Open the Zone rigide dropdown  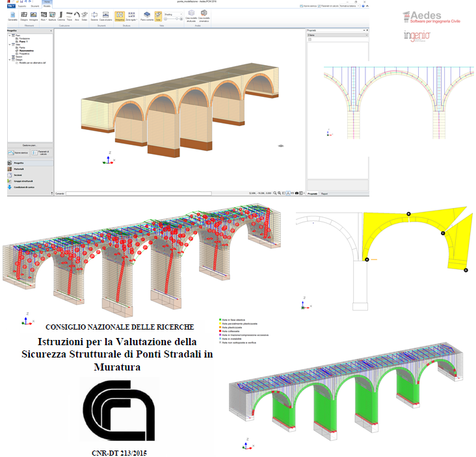[131, 16]
